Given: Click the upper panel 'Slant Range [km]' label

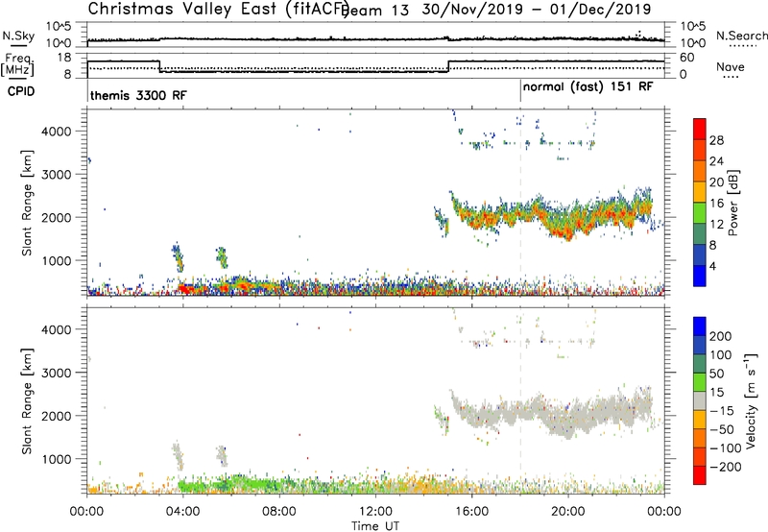Looking at the screenshot, I should coord(27,203).
